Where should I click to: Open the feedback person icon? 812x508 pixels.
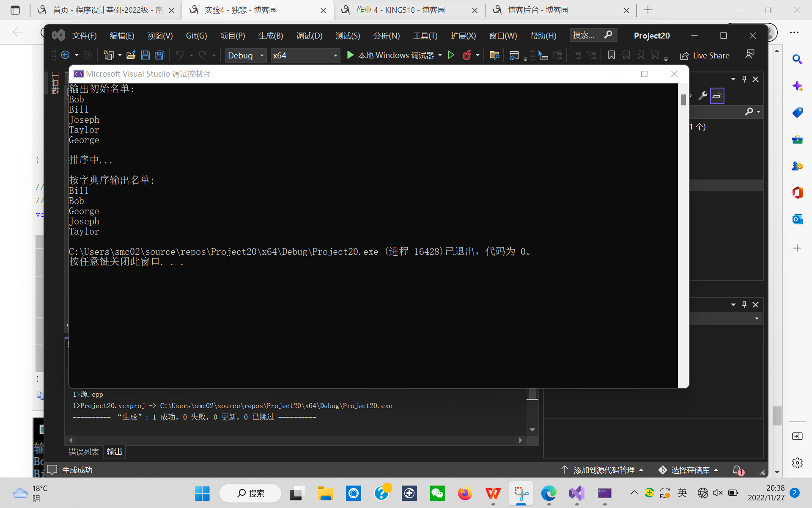(750, 54)
